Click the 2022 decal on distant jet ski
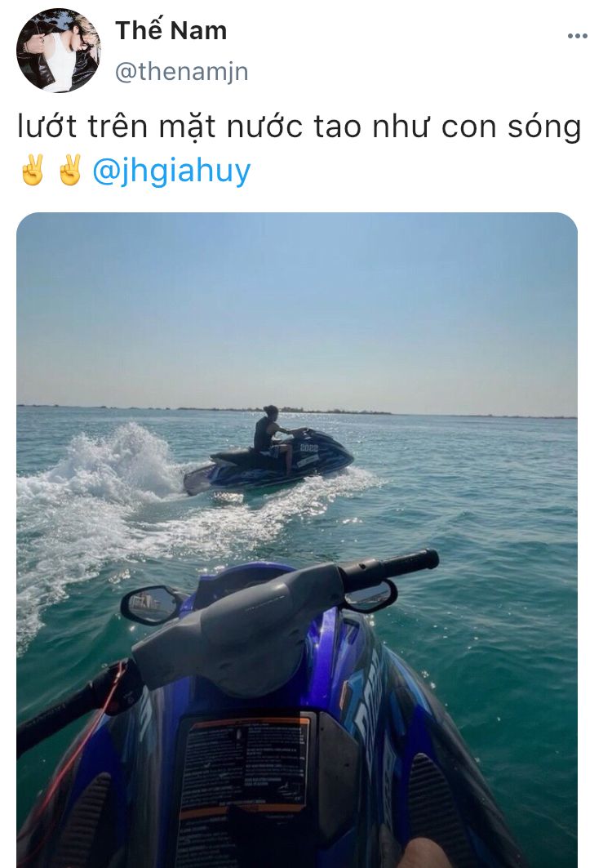The image size is (612, 868). (x=308, y=447)
